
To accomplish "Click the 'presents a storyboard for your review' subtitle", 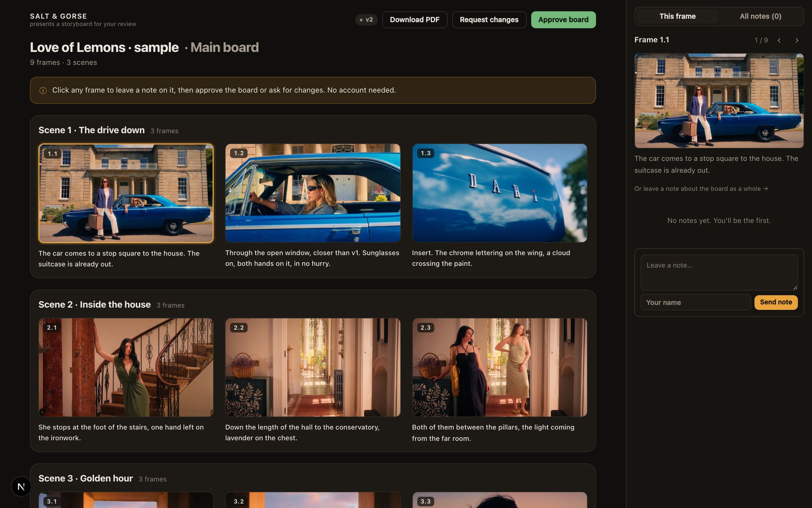I will point(83,24).
